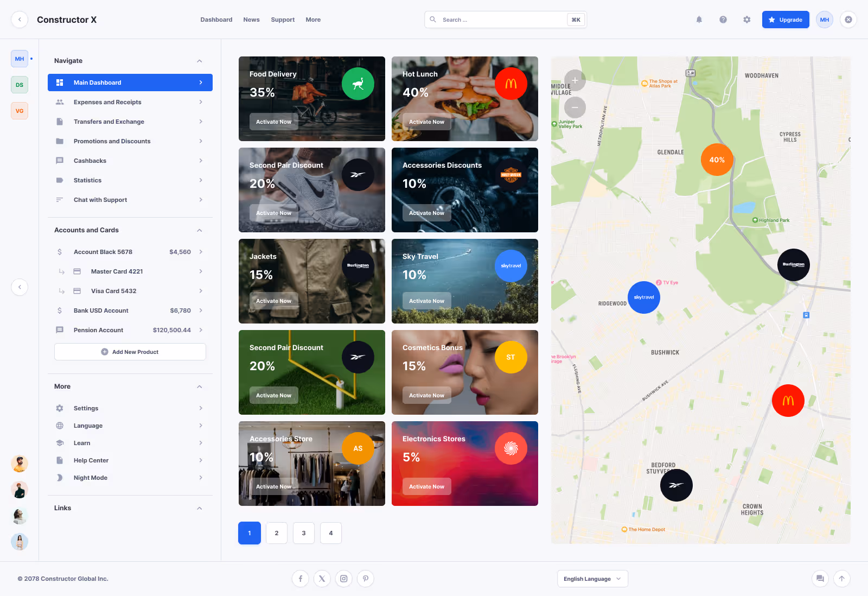Click the ostrich logo on Food Delivery card
Viewport: 868px width, 596px height.
tap(358, 84)
